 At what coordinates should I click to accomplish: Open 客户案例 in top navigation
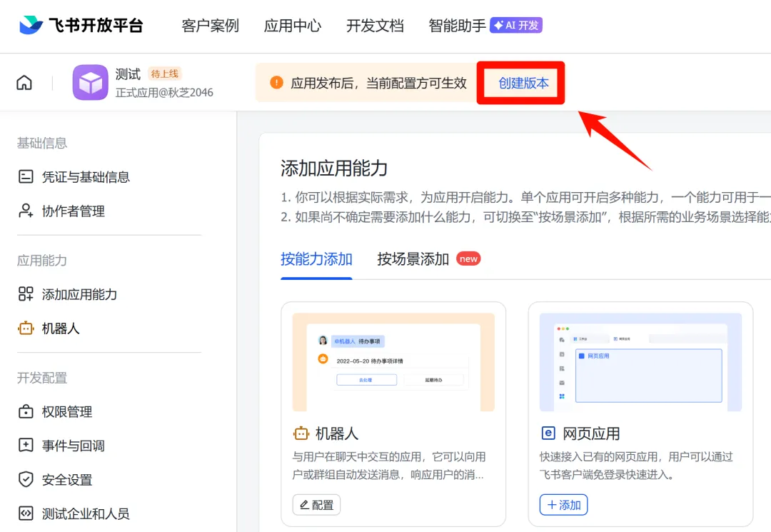pyautogui.click(x=210, y=26)
